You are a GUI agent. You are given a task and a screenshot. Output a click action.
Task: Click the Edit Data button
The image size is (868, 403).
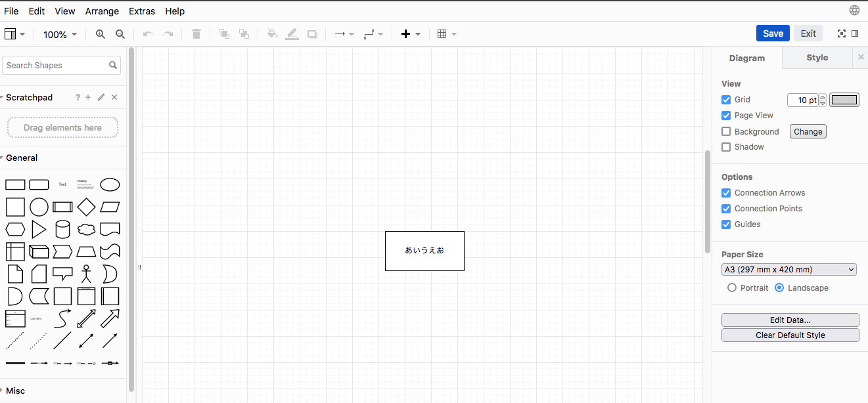pos(790,320)
